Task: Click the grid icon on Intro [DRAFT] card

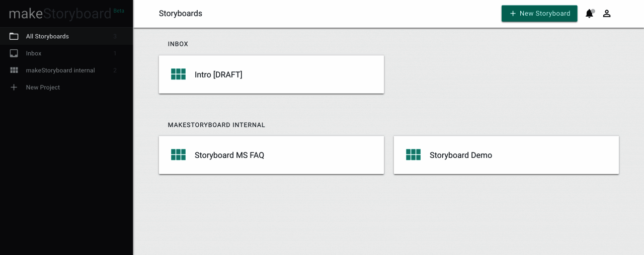Action: 178,74
